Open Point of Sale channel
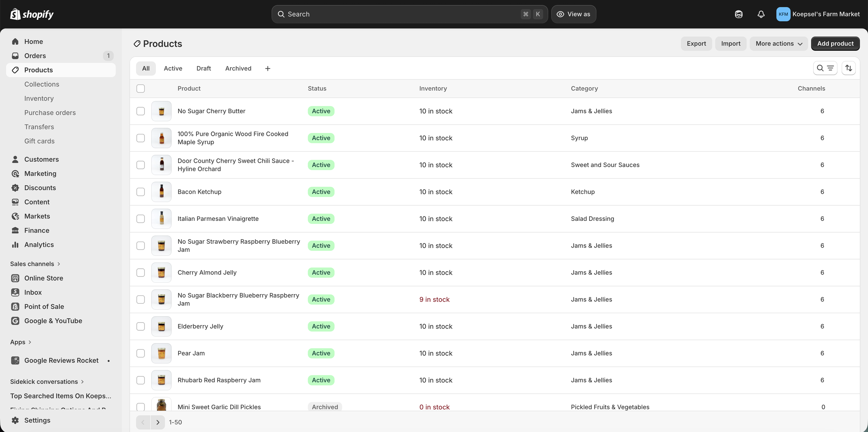 pos(44,307)
